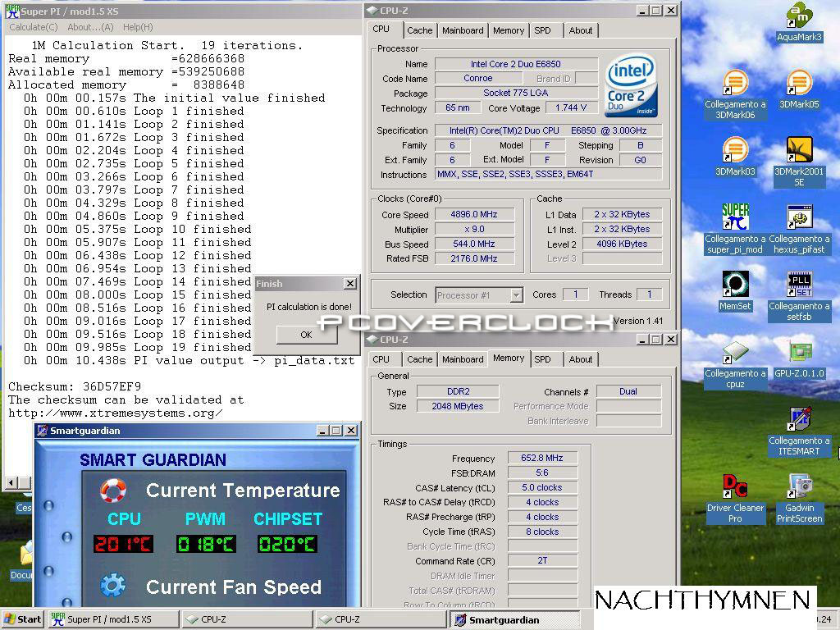
Task: Click the gear fan speed icon in Smartguardian
Action: [x=113, y=586]
